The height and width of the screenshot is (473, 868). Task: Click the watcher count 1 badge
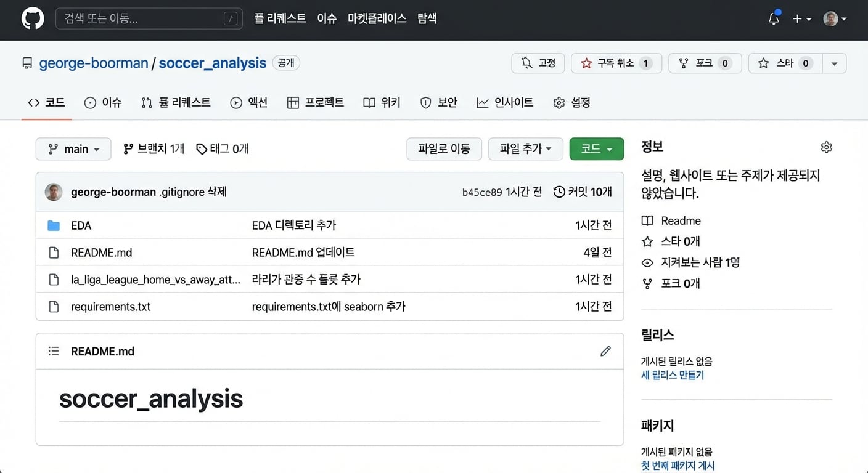coord(645,63)
